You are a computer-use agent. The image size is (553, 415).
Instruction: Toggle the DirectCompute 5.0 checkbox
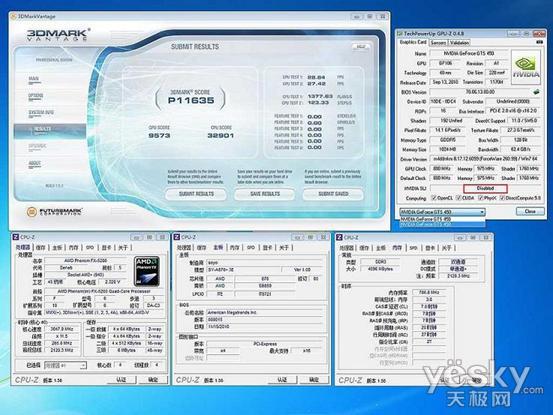502,198
